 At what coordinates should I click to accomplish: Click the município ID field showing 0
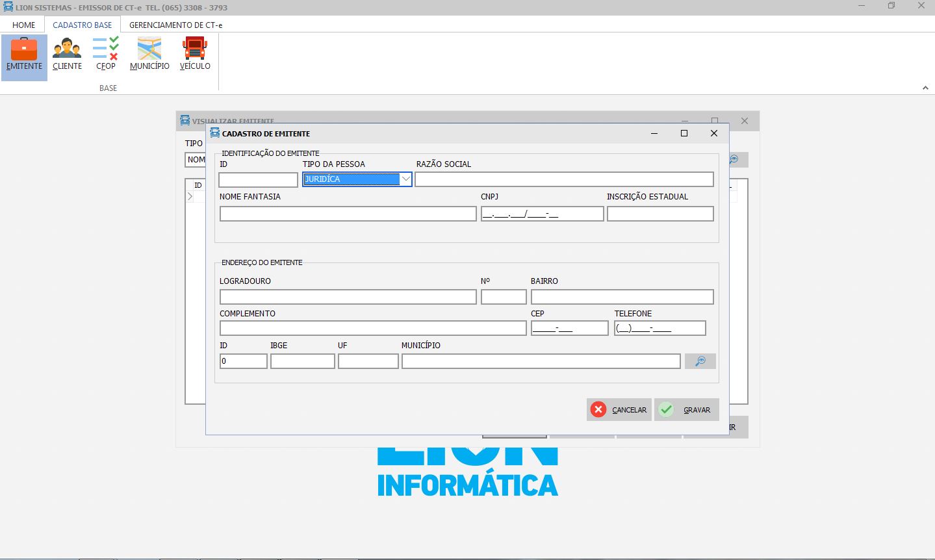(244, 361)
